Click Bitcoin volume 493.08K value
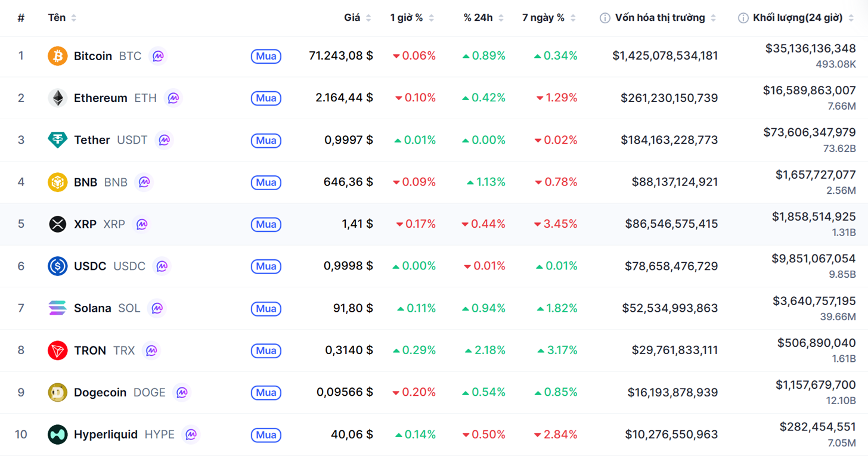Image resolution: width=868 pixels, height=456 pixels. coord(836,64)
